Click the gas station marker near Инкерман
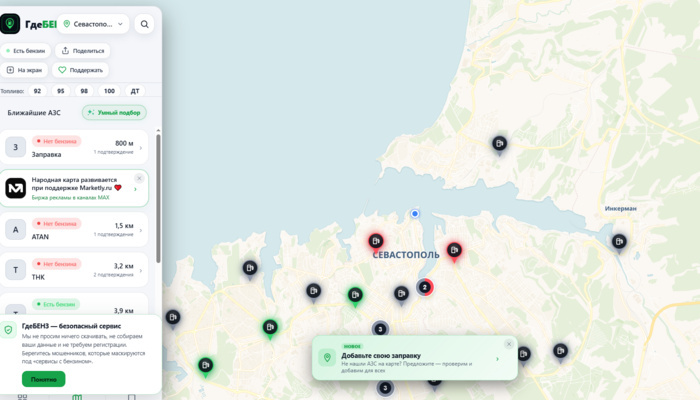 click(619, 242)
